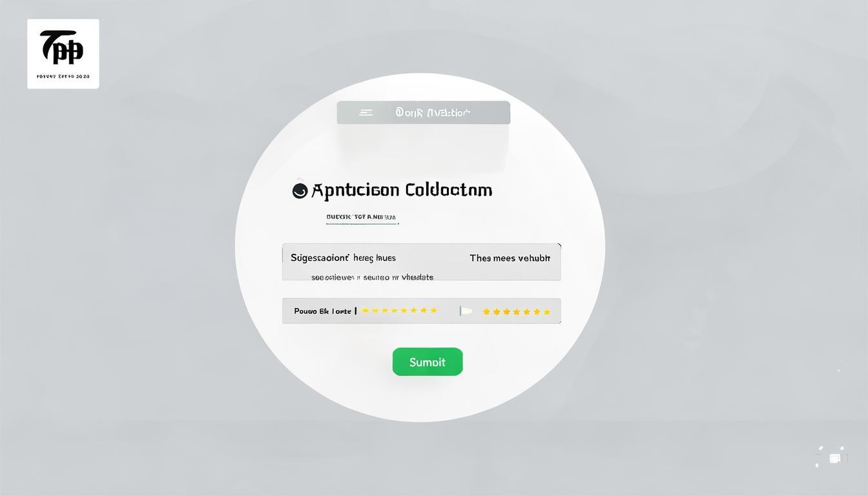Click the small widget icon in bottom-right corner

pyautogui.click(x=834, y=458)
